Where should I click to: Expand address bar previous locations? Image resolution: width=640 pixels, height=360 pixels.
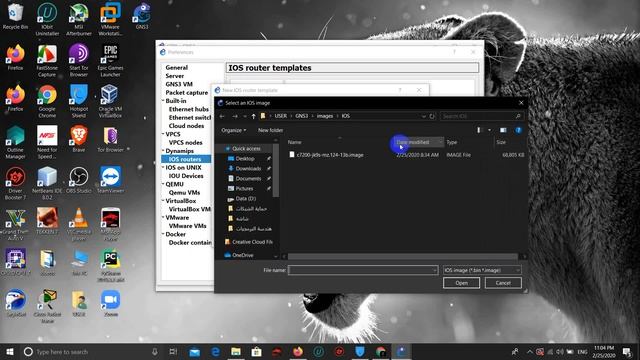[x=423, y=116]
